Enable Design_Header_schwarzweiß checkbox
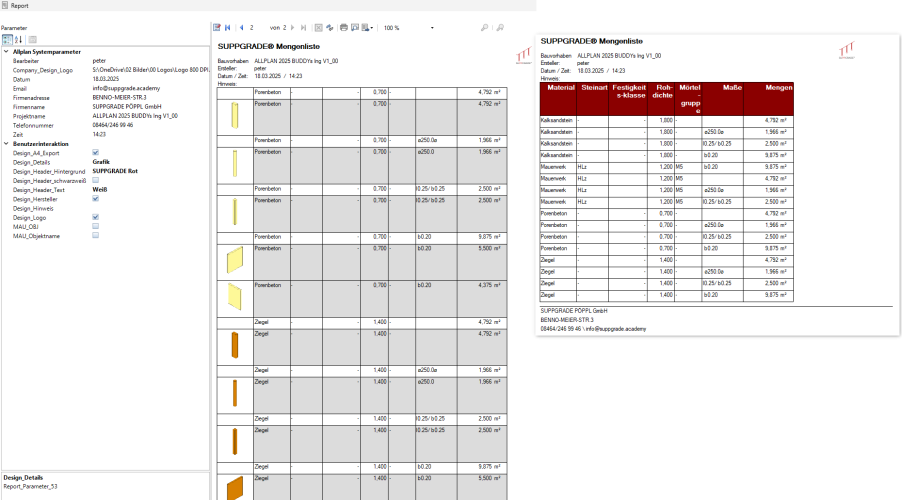This screenshot has height=500, width=902. pyautogui.click(x=95, y=180)
